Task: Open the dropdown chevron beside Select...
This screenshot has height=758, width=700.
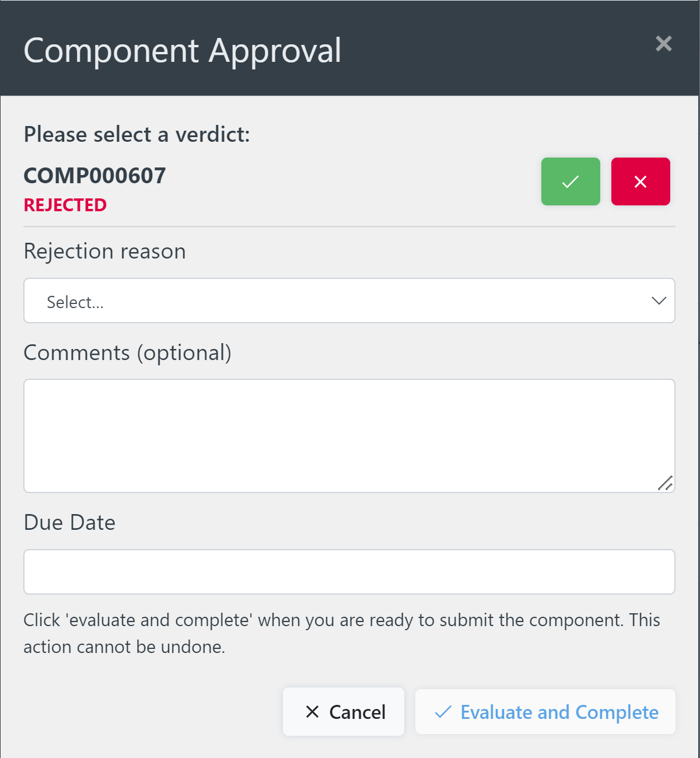Action: point(659,301)
